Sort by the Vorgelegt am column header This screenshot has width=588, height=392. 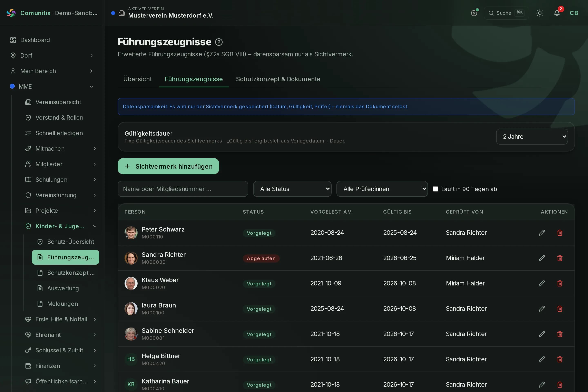point(331,212)
